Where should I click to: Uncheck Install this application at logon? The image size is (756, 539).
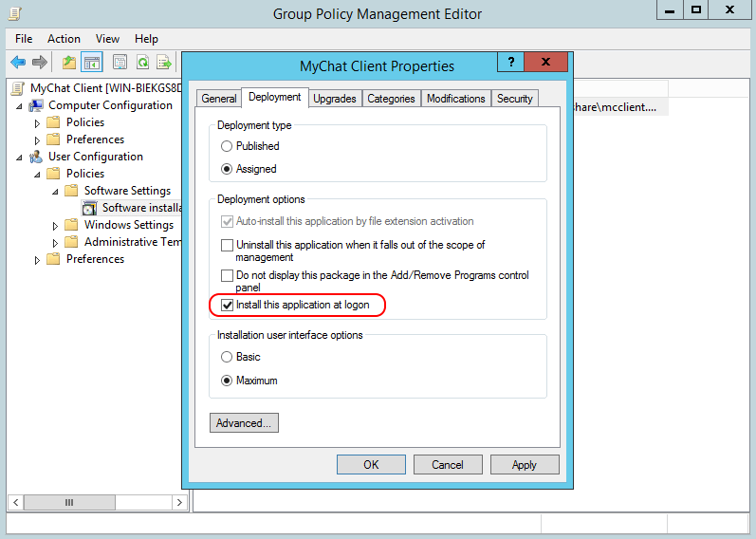tap(227, 305)
